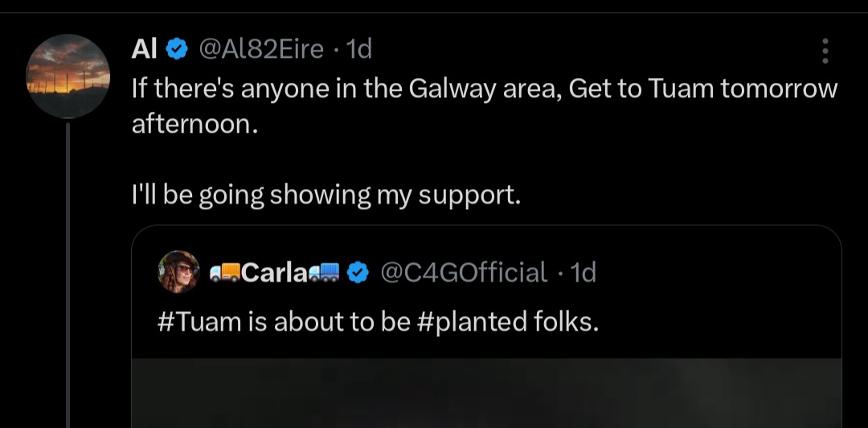Viewport: 868px width, 428px height.
Task: Open the quoted post's media preview
Action: (486, 393)
